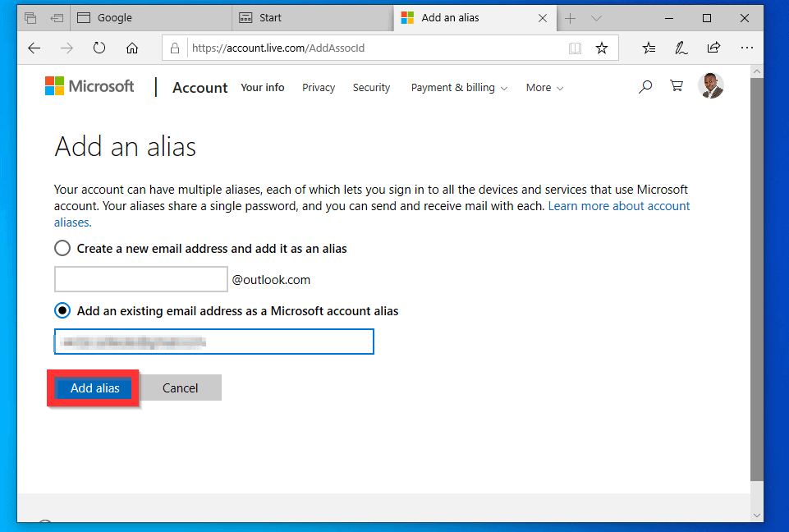Click the Share page icon
This screenshot has height=532, width=789.
pyautogui.click(x=713, y=48)
